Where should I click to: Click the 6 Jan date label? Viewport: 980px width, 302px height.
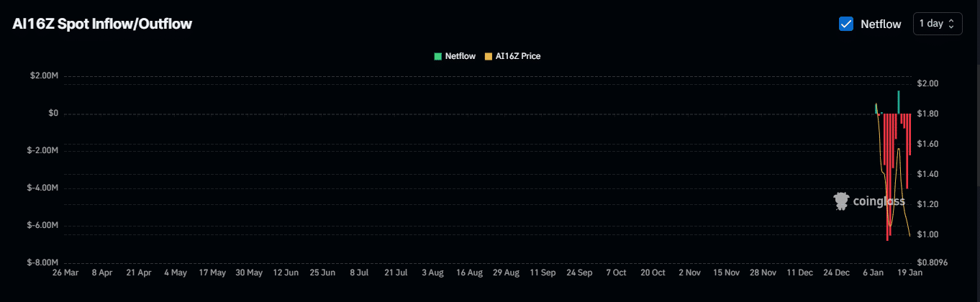[873, 273]
